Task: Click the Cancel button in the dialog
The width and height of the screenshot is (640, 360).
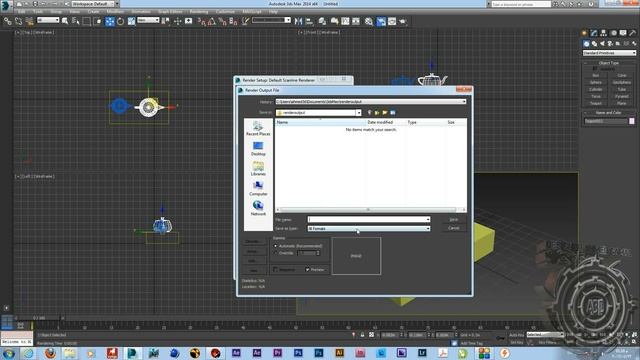Action: (453, 228)
